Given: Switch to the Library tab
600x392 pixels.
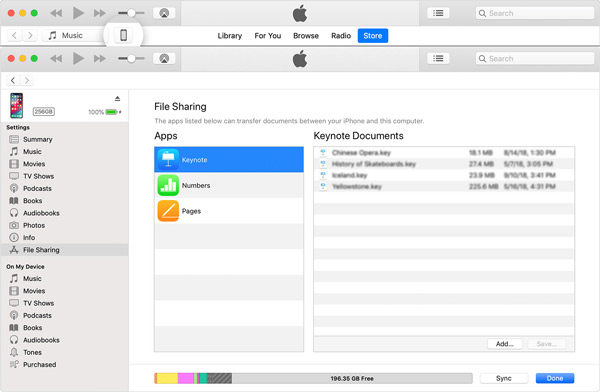Looking at the screenshot, I should [230, 36].
